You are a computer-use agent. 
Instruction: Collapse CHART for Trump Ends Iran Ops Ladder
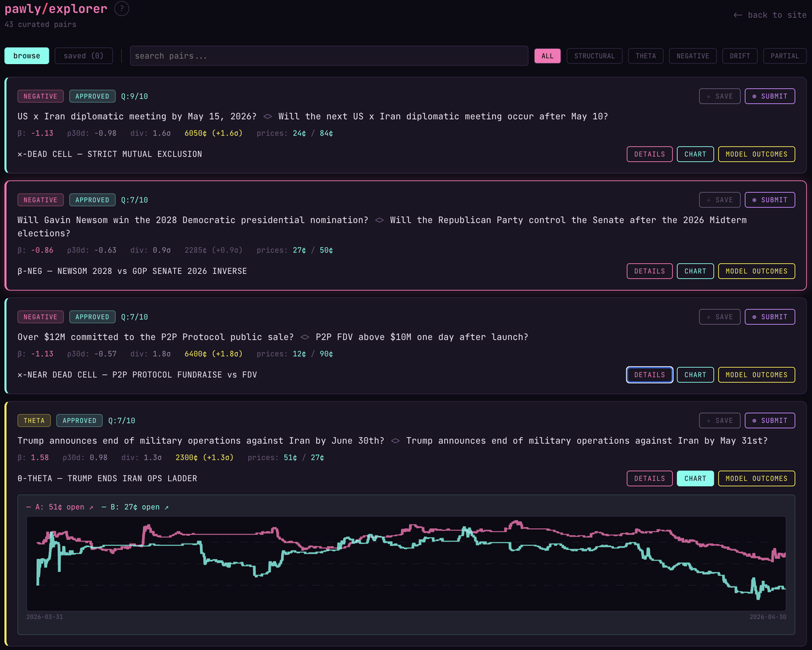coord(695,479)
